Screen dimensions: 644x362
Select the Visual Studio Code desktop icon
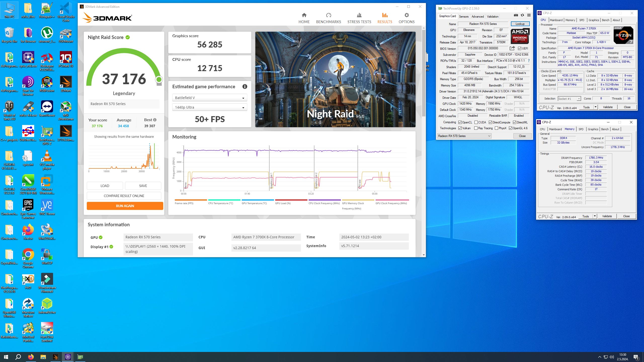pos(66,12)
